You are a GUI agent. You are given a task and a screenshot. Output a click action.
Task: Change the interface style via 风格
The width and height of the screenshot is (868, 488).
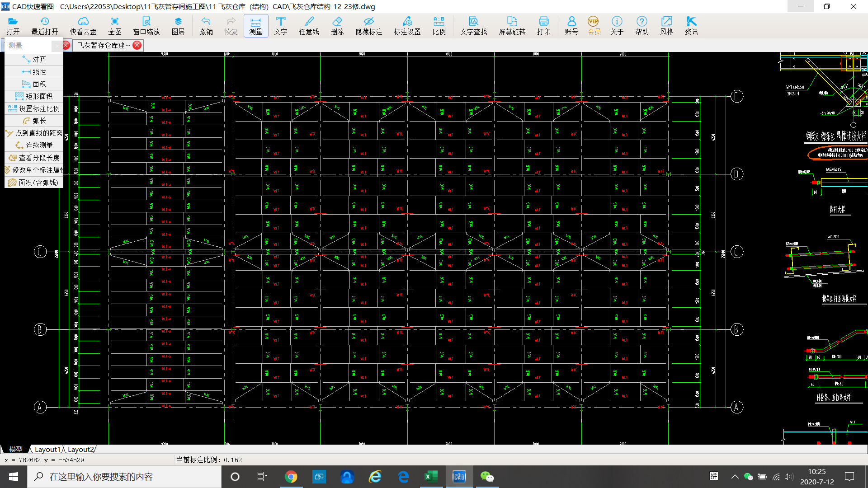[667, 26]
